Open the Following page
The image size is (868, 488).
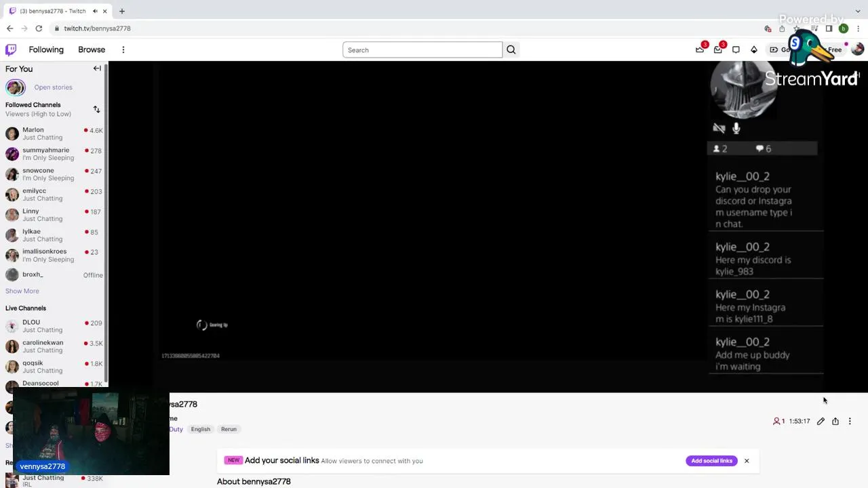(x=46, y=49)
